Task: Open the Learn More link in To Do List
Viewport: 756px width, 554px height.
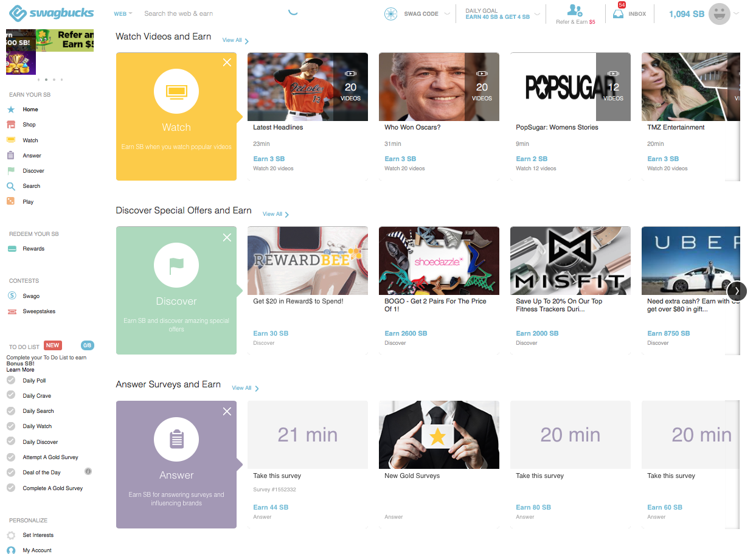Action: pyautogui.click(x=20, y=370)
